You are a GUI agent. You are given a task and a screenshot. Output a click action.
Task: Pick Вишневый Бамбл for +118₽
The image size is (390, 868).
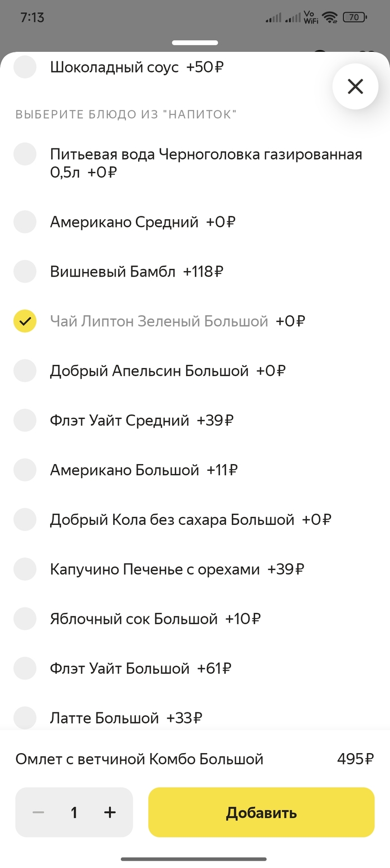coord(25,272)
